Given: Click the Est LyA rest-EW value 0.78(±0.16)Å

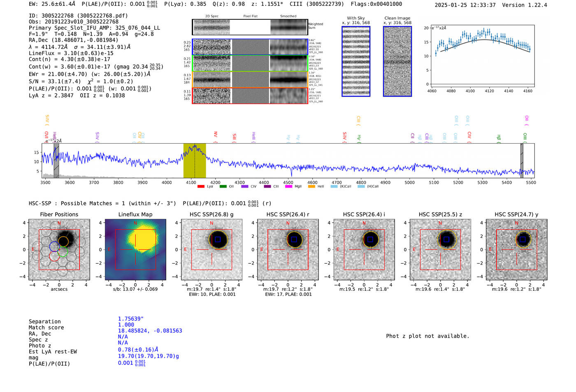Looking at the screenshot, I should 138,350.
